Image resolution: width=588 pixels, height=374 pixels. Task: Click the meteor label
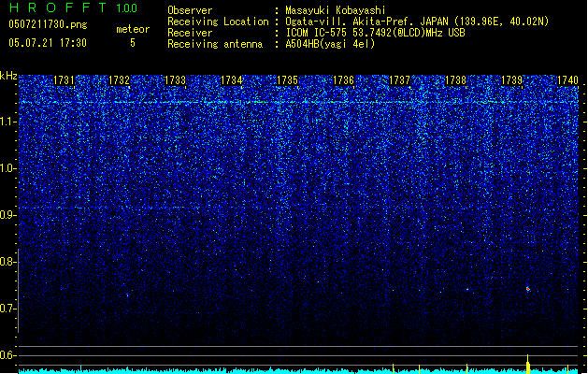pos(133,29)
